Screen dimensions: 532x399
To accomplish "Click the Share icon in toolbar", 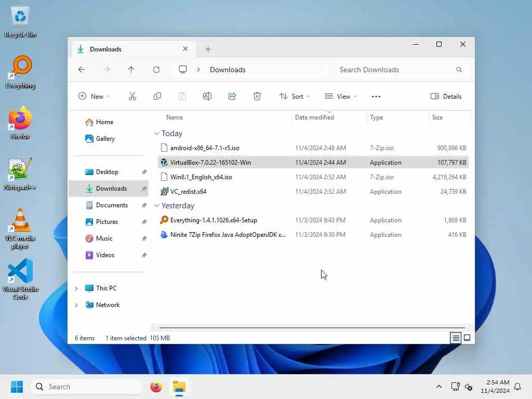I will pyautogui.click(x=232, y=96).
